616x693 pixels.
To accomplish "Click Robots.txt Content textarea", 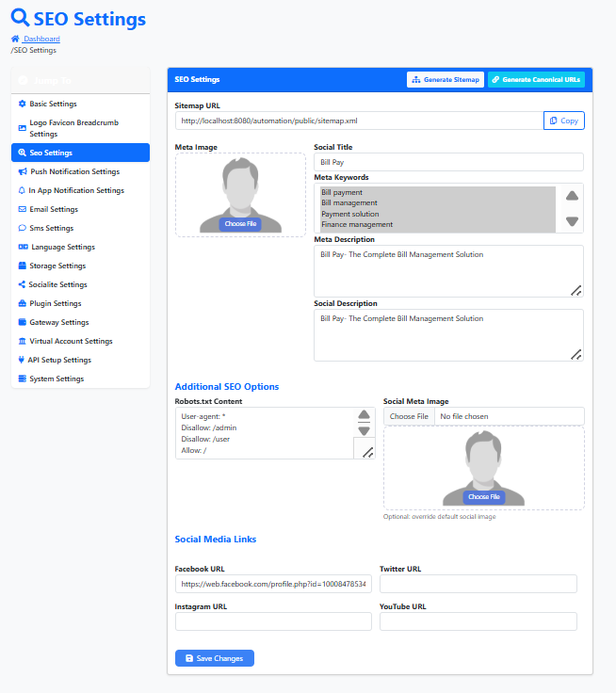I will pos(275,433).
